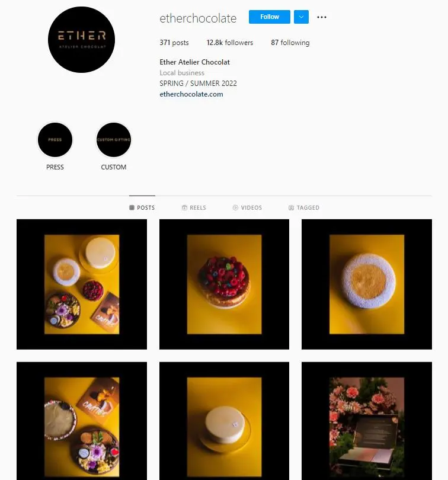Open the etherchocolate.com website link

[x=191, y=94]
